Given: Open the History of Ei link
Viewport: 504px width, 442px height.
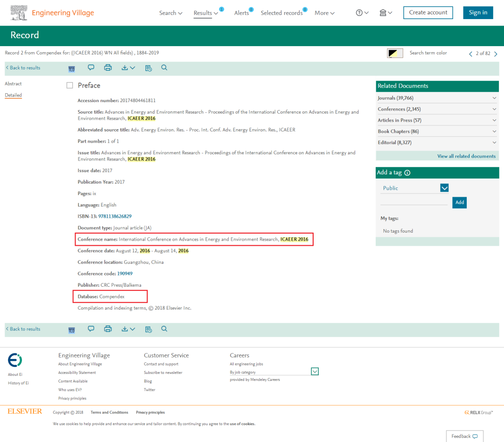Looking at the screenshot, I should point(18,383).
